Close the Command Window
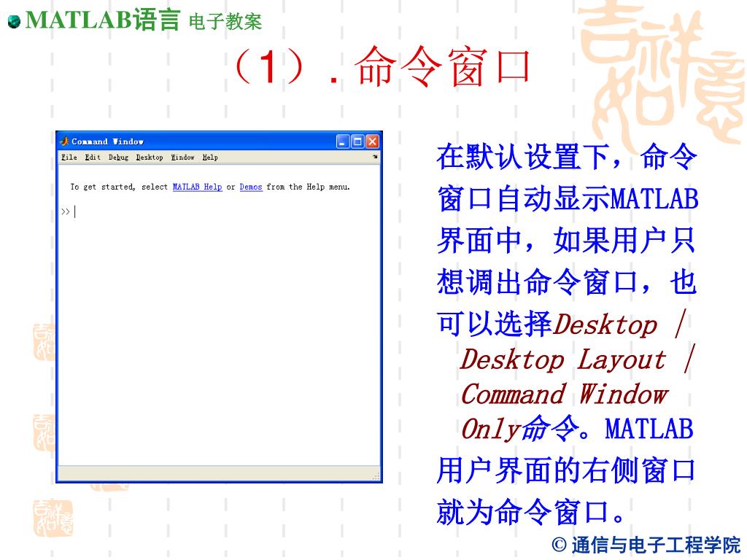Viewport: 747px width, 560px height. [372, 141]
